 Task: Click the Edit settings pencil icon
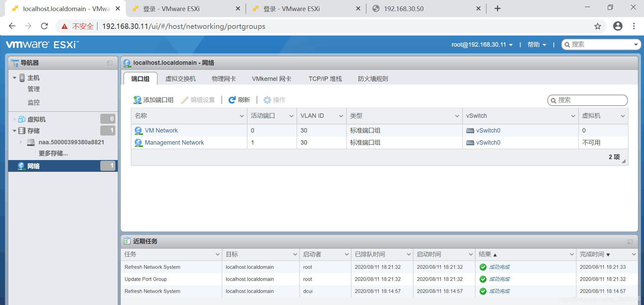coord(184,100)
